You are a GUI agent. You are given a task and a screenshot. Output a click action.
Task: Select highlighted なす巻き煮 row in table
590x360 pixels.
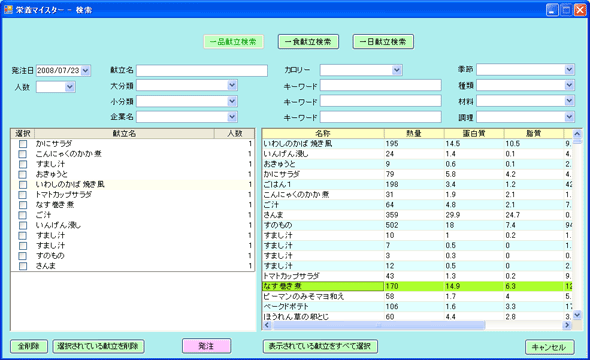coord(417,286)
